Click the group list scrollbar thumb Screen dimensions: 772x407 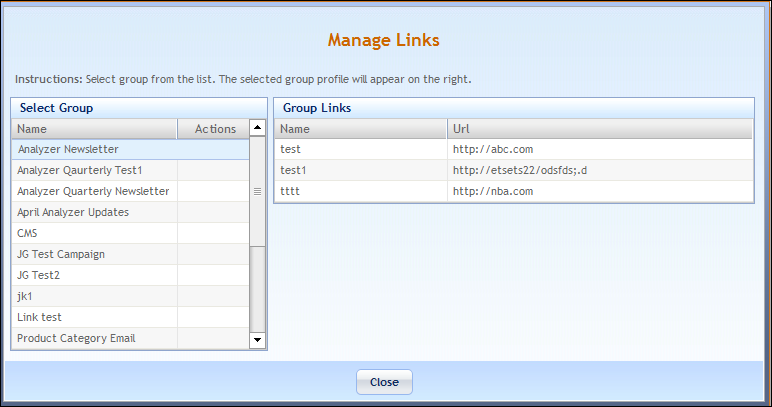pos(257,191)
